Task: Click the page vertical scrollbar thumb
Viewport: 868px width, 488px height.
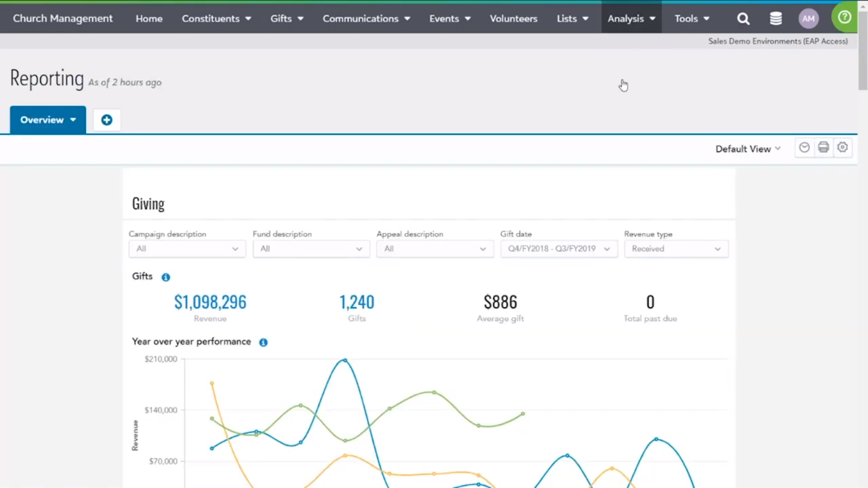Action: click(863, 51)
